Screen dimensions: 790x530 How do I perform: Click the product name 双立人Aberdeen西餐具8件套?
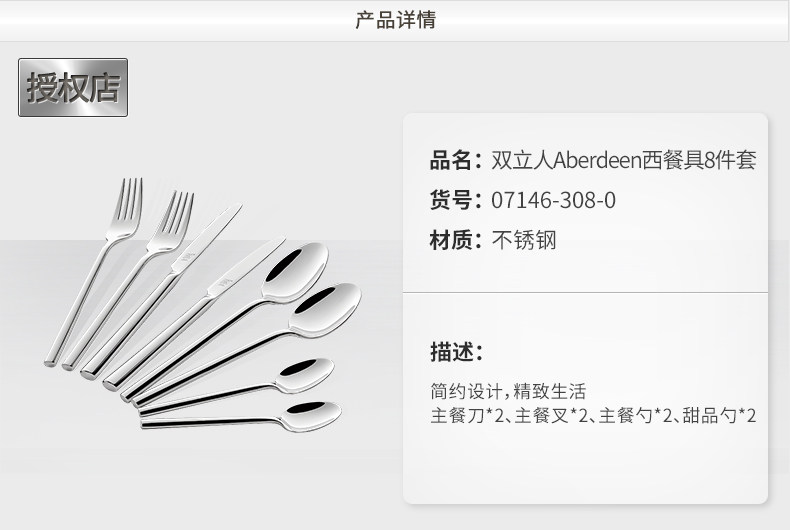click(x=624, y=161)
